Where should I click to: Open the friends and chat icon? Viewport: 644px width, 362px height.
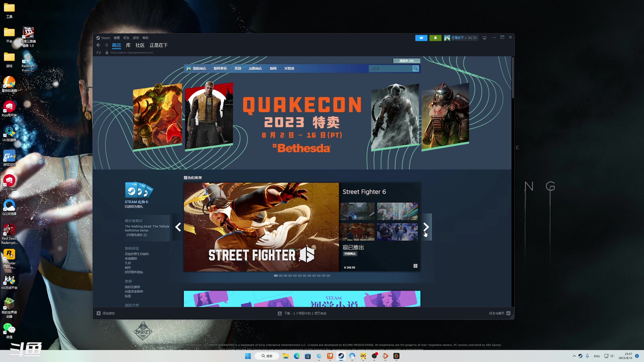tap(508, 313)
